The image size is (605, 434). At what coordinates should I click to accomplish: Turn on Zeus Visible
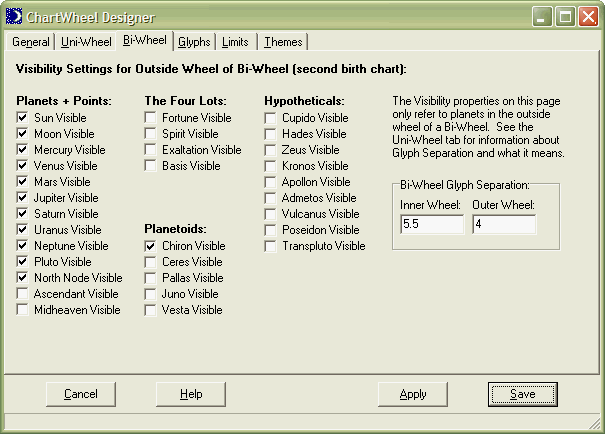pyautogui.click(x=270, y=150)
